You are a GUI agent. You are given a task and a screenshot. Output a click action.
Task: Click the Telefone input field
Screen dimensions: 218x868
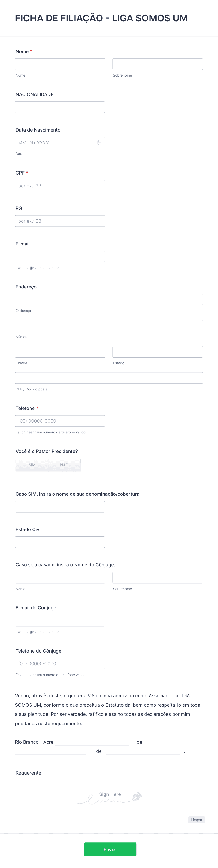pos(60,421)
